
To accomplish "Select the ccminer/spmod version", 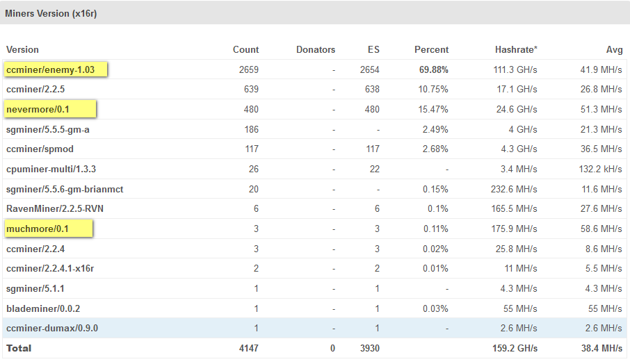I will point(40,149).
